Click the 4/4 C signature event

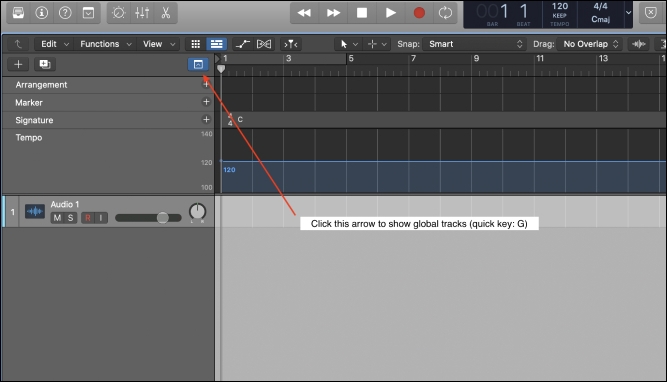tap(235, 120)
